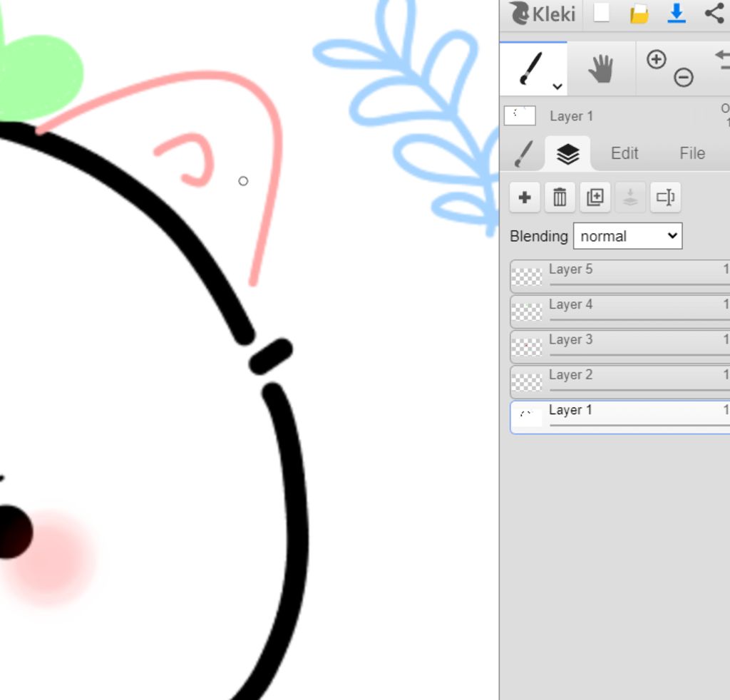The image size is (730, 700).
Task: Switch to the Edit tab
Action: click(624, 153)
